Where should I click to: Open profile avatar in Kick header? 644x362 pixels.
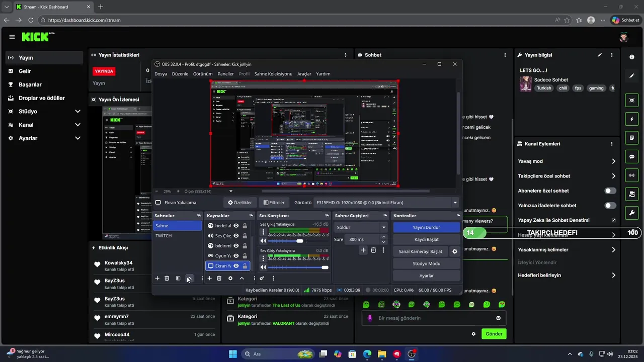[x=624, y=37]
